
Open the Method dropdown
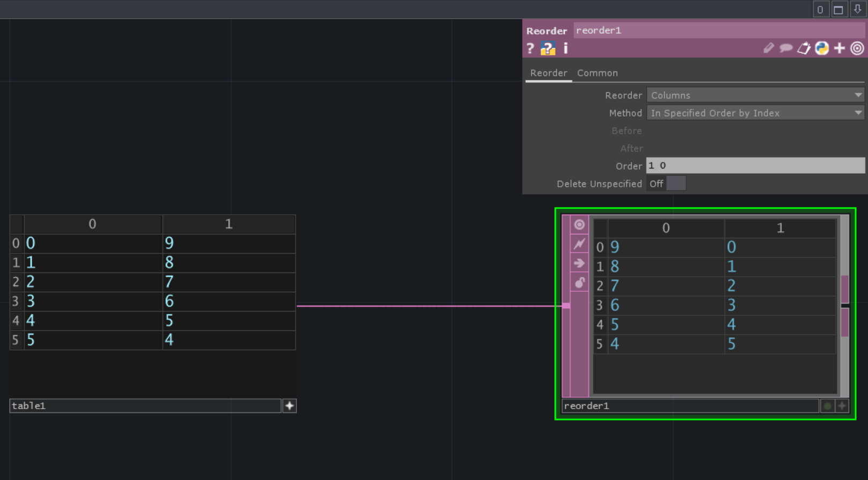click(755, 113)
